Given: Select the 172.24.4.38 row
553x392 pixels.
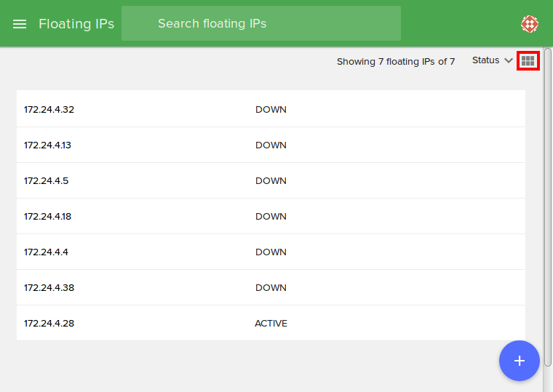Looking at the screenshot, I should (49, 288).
